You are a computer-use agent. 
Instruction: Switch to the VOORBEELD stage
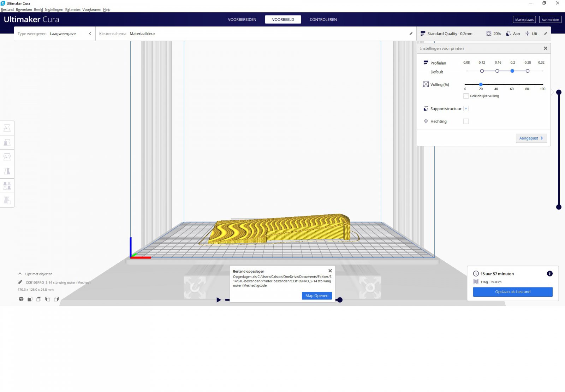coord(283,19)
